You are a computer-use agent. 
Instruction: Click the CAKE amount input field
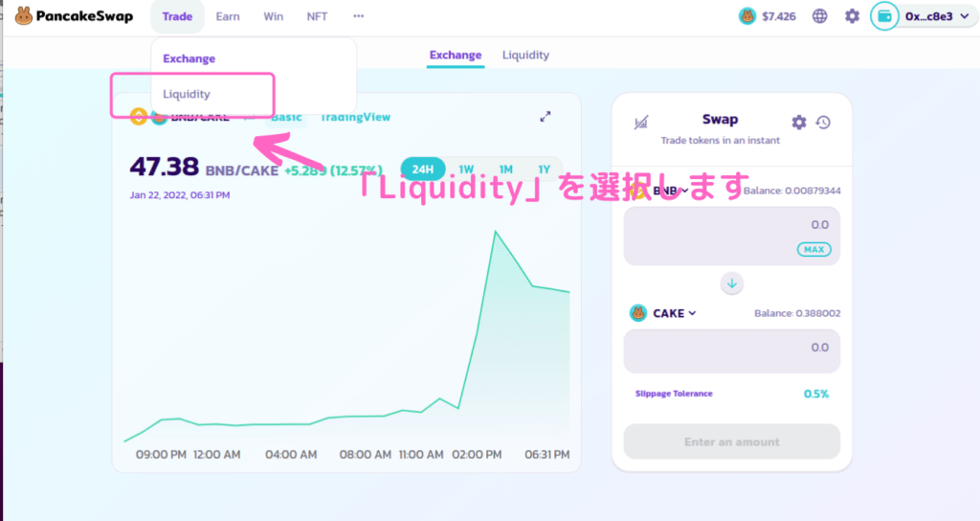pyautogui.click(x=732, y=351)
